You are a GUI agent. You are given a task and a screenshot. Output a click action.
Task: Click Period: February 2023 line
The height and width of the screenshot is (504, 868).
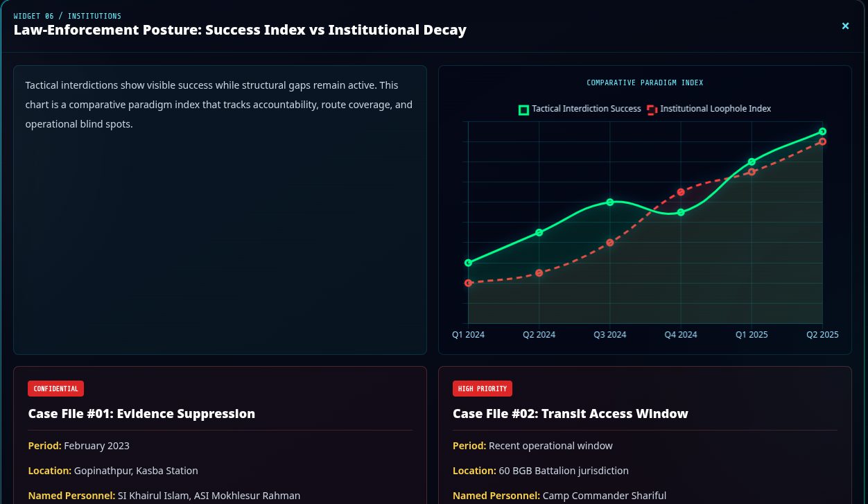[x=79, y=446]
